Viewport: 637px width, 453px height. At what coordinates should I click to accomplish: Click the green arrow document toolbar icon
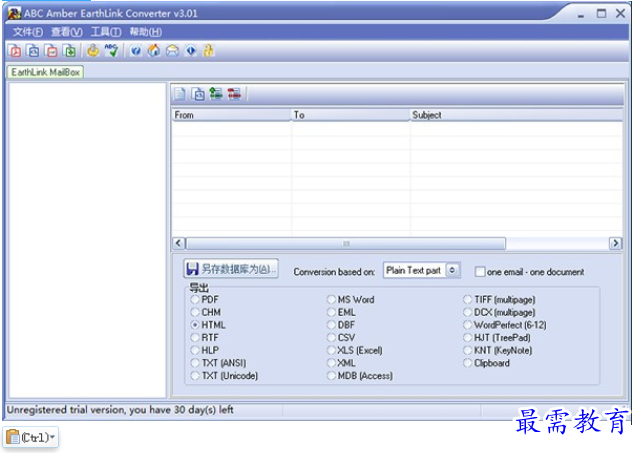point(70,51)
